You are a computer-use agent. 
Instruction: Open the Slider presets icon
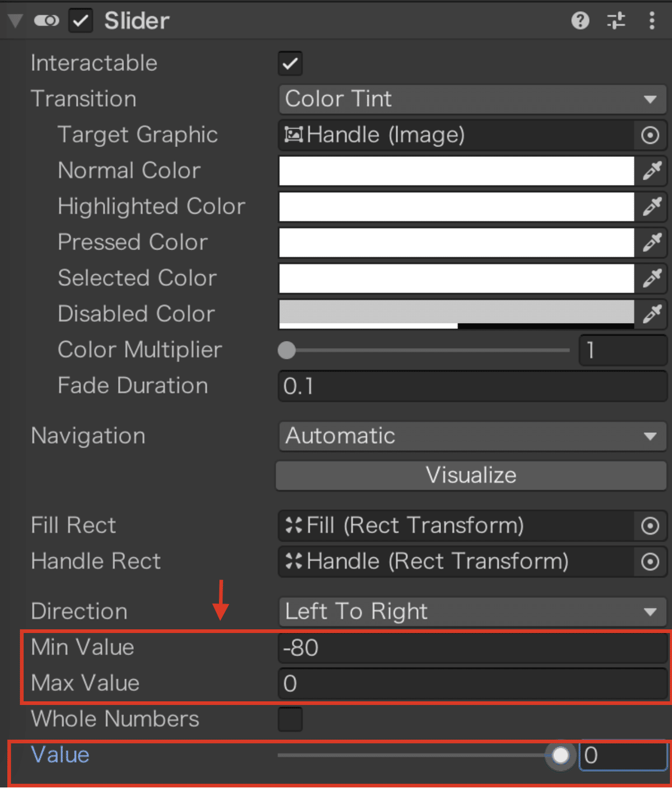(616, 21)
